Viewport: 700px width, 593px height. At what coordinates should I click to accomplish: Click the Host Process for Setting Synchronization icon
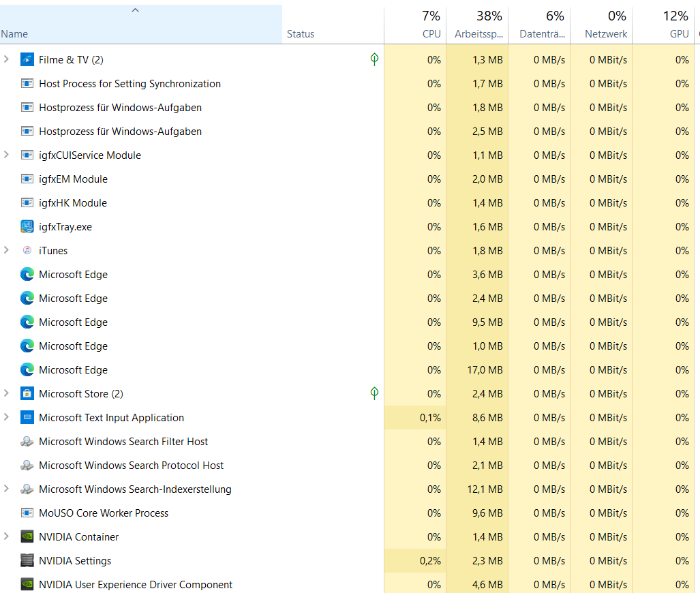27,84
